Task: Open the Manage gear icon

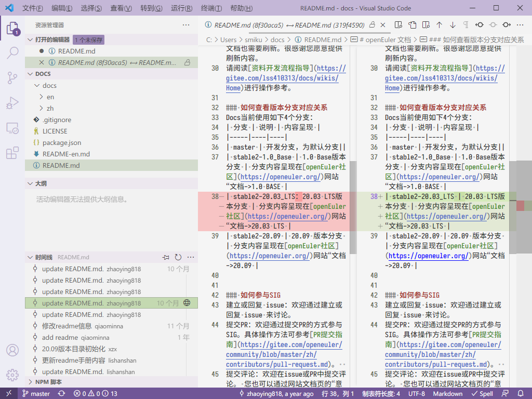Action: [12, 375]
